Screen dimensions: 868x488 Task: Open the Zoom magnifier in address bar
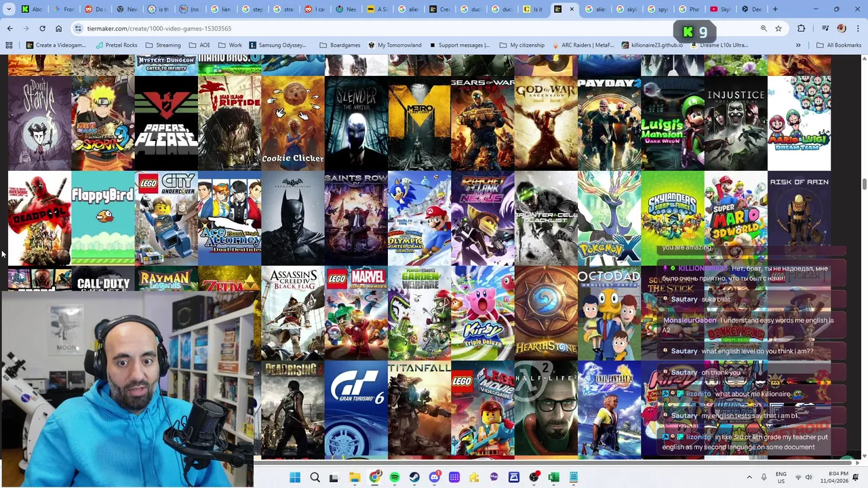(764, 28)
